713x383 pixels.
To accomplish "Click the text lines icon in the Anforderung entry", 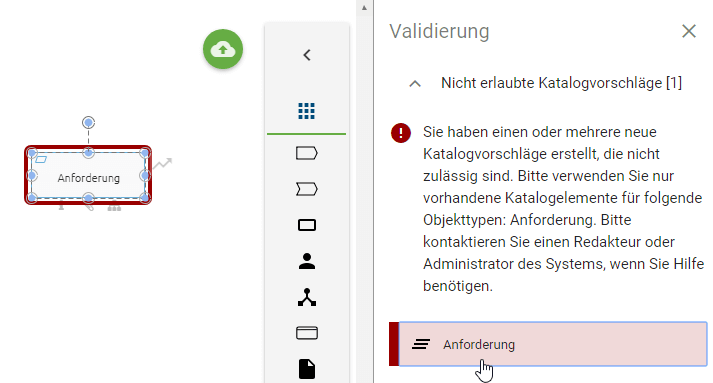I will click(421, 344).
